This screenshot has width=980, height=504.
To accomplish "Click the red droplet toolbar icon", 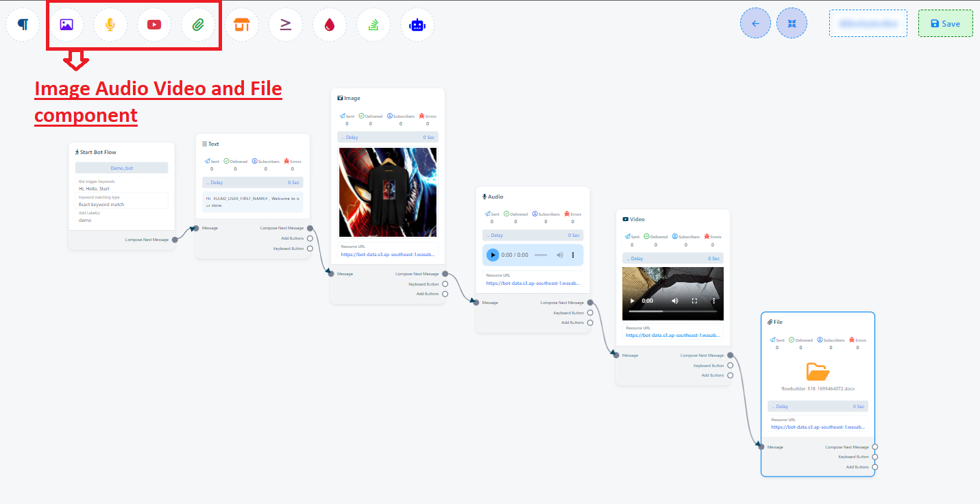I will point(330,25).
